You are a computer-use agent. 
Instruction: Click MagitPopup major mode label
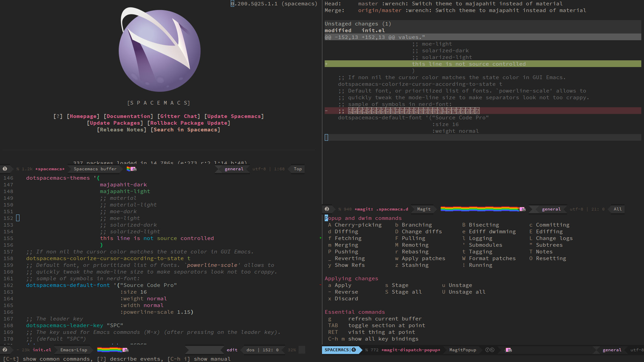(x=463, y=350)
